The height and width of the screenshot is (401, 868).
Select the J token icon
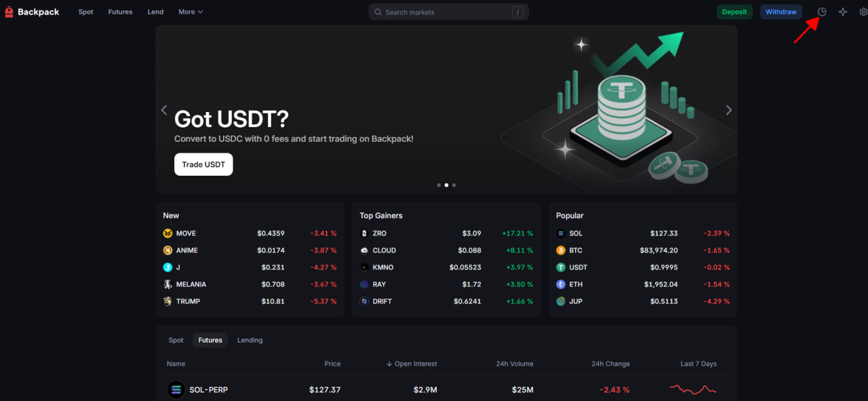coord(167,267)
